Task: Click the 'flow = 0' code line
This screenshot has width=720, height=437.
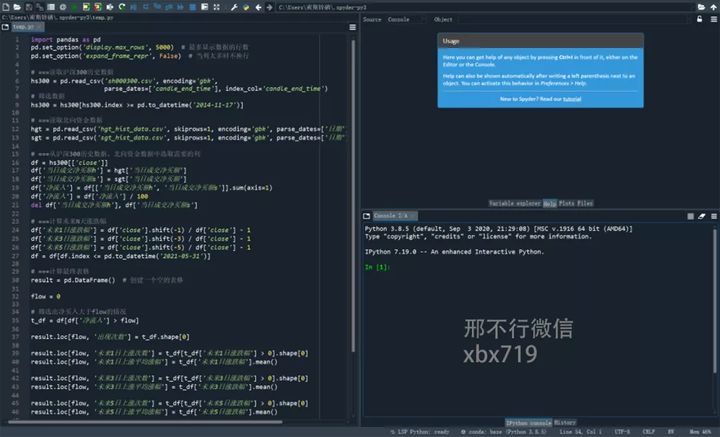Action: [45, 296]
